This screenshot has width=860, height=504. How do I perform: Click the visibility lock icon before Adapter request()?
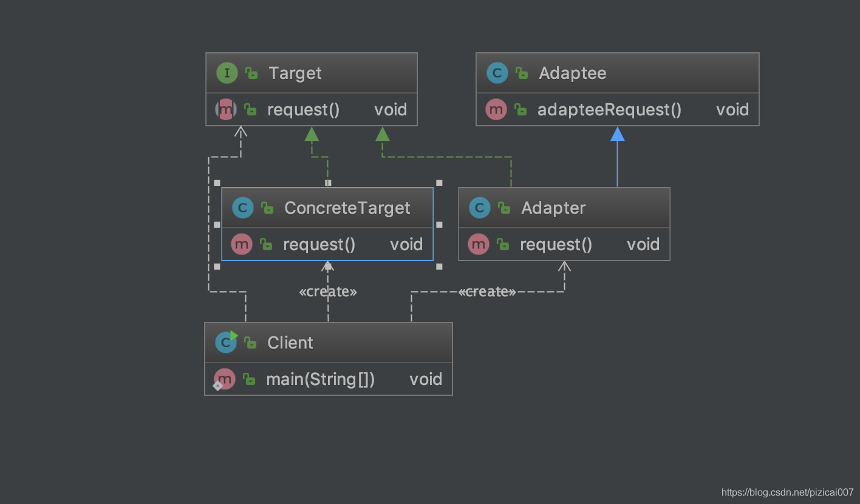click(503, 245)
